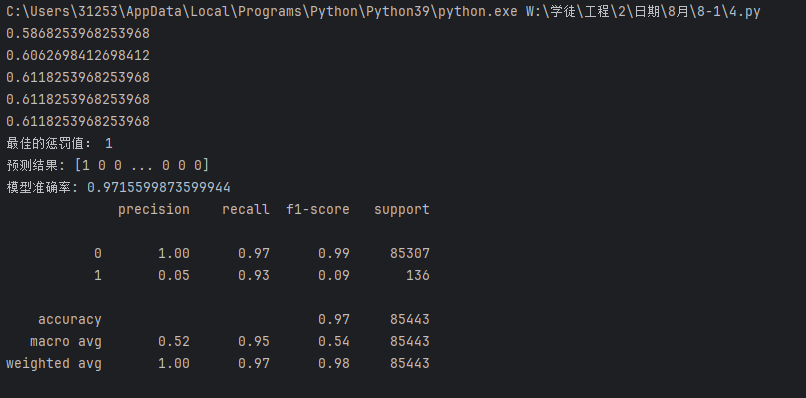Screen dimensions: 806x398
Task: Click the recall column header
Action: [246, 209]
